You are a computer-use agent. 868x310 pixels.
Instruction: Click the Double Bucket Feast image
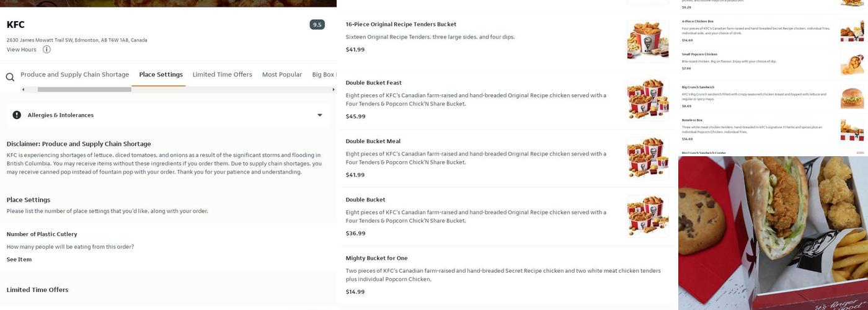(x=647, y=99)
